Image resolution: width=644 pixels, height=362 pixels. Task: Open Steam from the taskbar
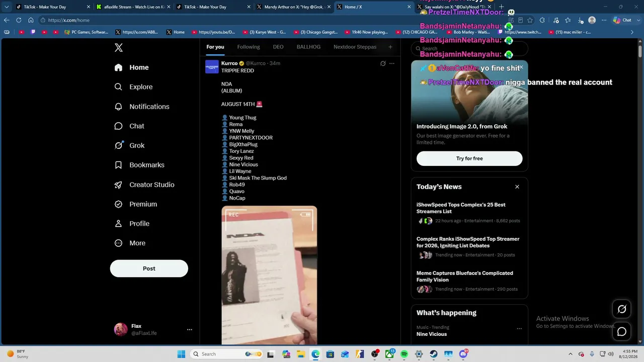coord(433,354)
